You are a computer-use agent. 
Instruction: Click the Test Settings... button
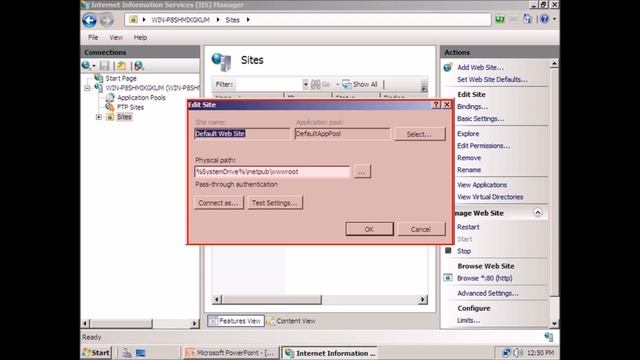click(275, 203)
